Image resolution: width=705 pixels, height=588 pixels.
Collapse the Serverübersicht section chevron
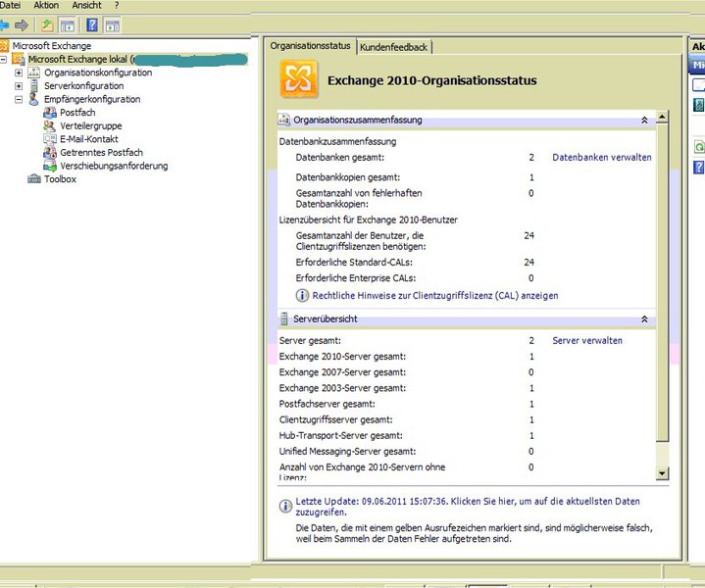[x=644, y=319]
